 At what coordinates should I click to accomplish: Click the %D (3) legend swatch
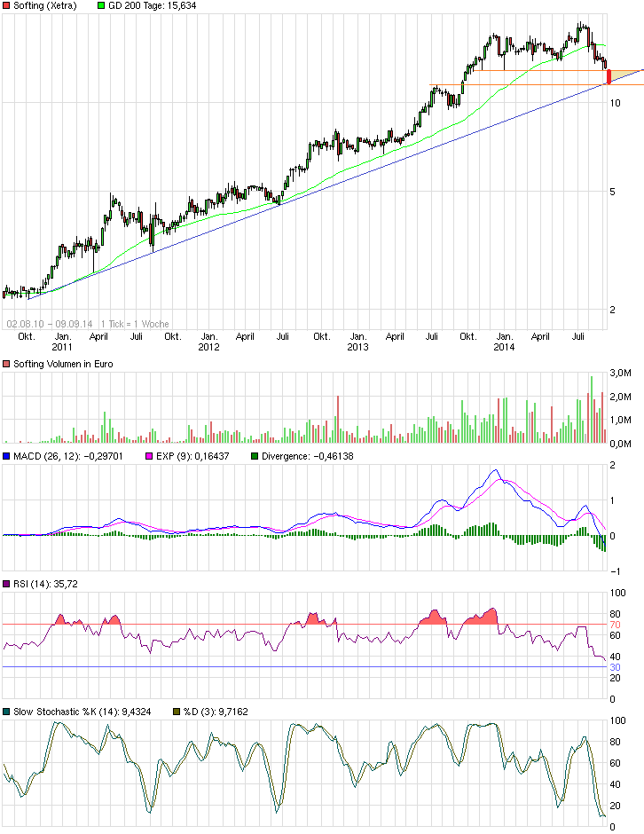click(177, 712)
